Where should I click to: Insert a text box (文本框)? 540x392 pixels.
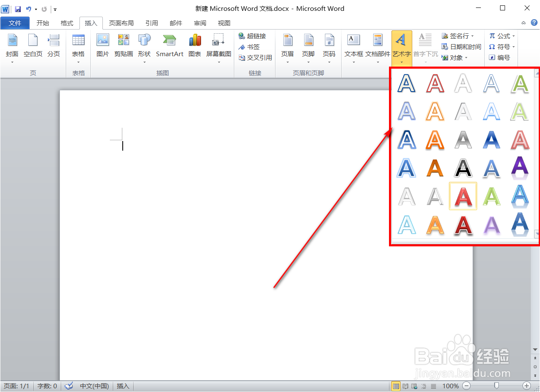354,48
